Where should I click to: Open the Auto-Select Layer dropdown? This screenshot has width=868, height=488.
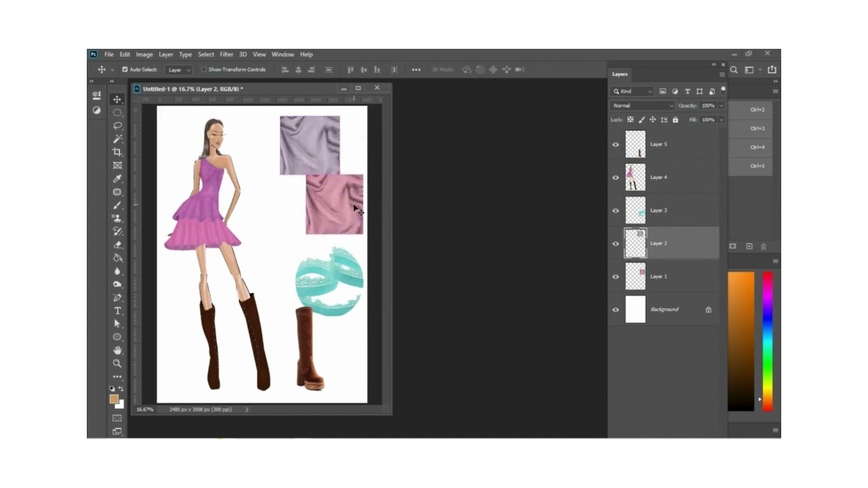click(x=180, y=70)
